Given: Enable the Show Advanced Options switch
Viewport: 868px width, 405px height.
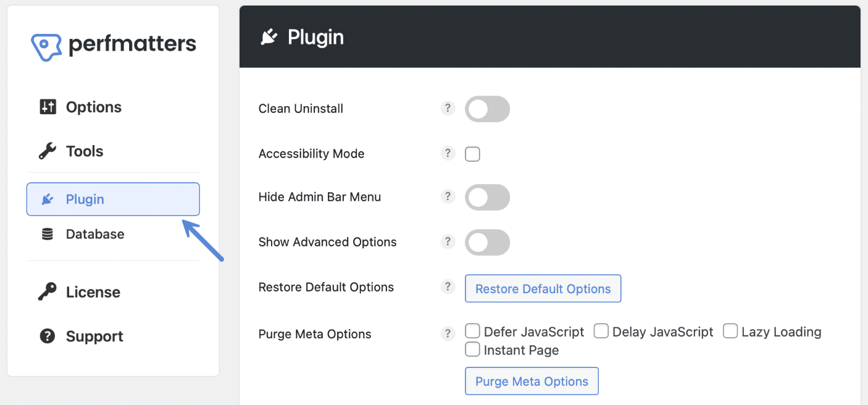Looking at the screenshot, I should (486, 242).
